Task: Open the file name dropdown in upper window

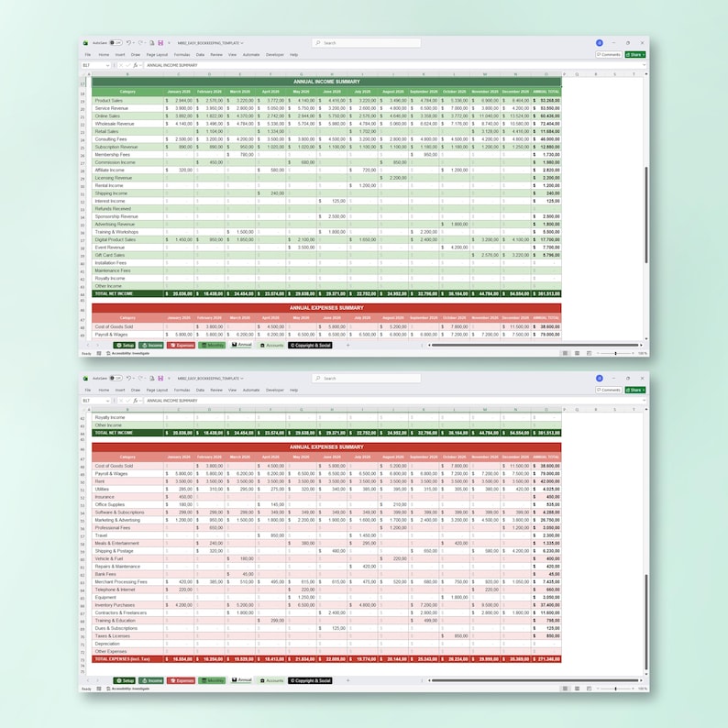Action: 242,43
